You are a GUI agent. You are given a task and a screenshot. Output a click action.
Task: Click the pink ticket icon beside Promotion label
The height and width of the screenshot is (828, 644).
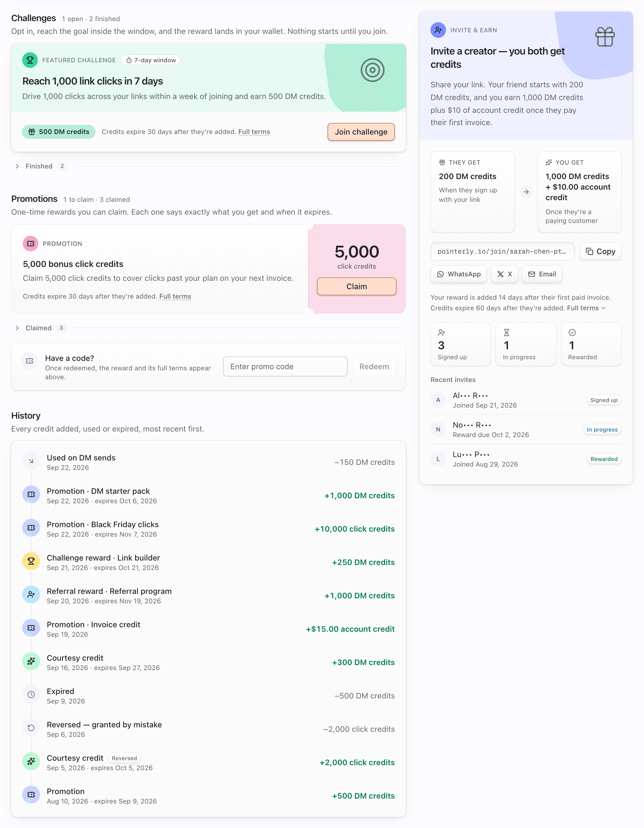(31, 244)
